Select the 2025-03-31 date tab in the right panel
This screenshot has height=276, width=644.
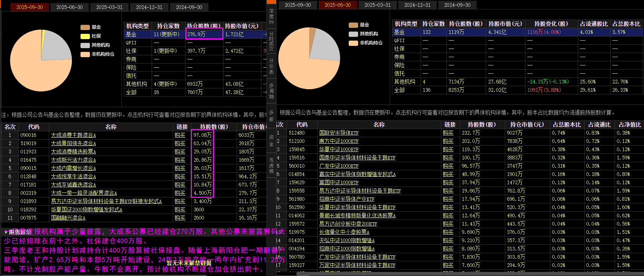click(x=377, y=5)
